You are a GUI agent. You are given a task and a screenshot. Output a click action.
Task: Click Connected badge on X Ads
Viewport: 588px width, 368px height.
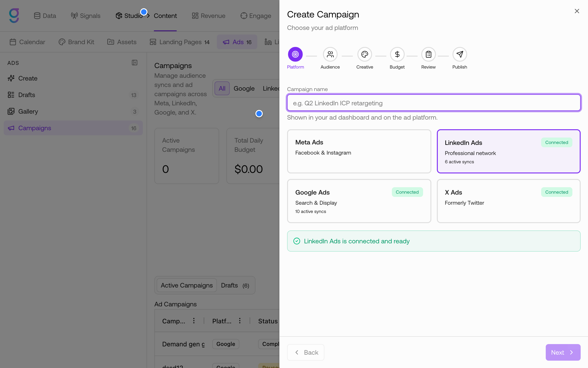click(556, 192)
